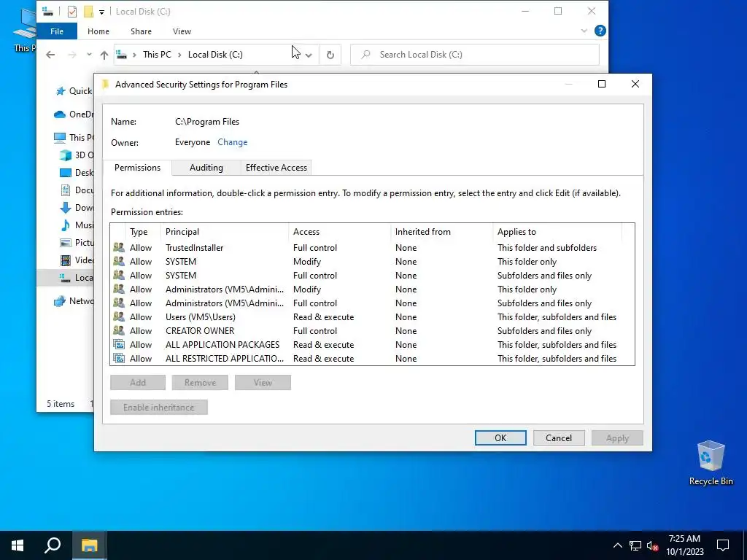The height and width of the screenshot is (560, 747).
Task: Click the Add button
Action: coord(138,382)
